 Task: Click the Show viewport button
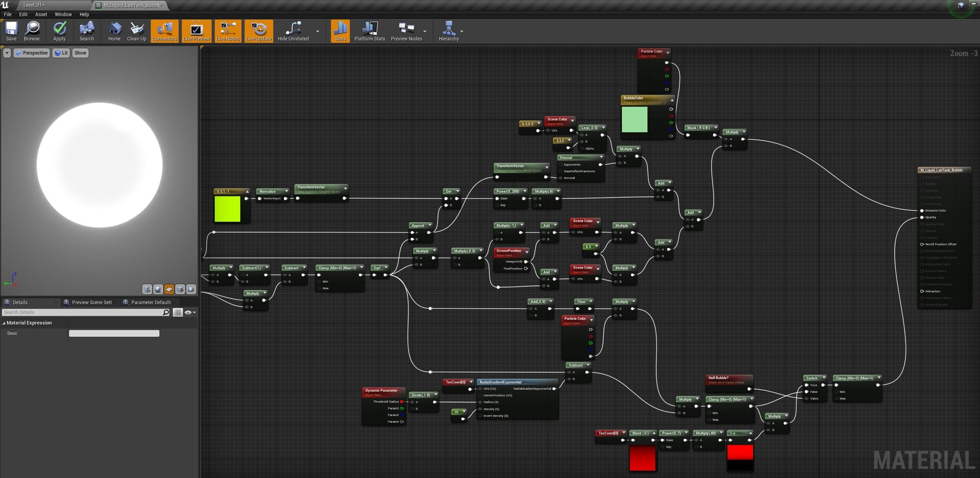(80, 53)
